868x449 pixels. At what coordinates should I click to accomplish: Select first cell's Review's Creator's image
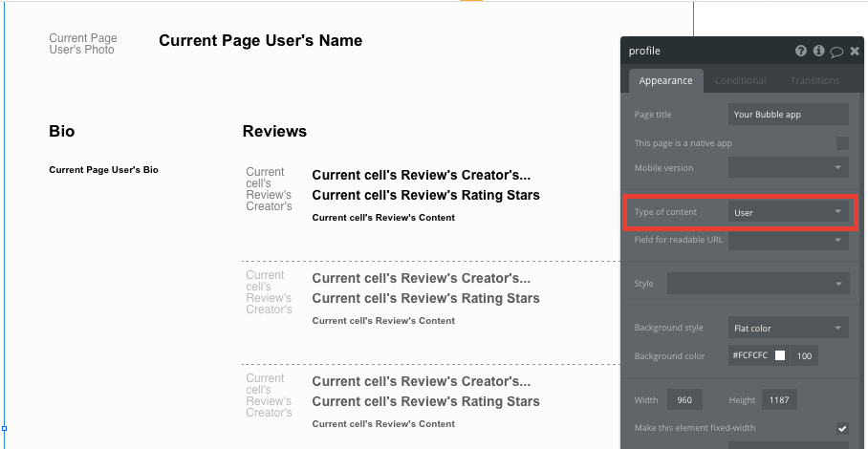coord(269,188)
